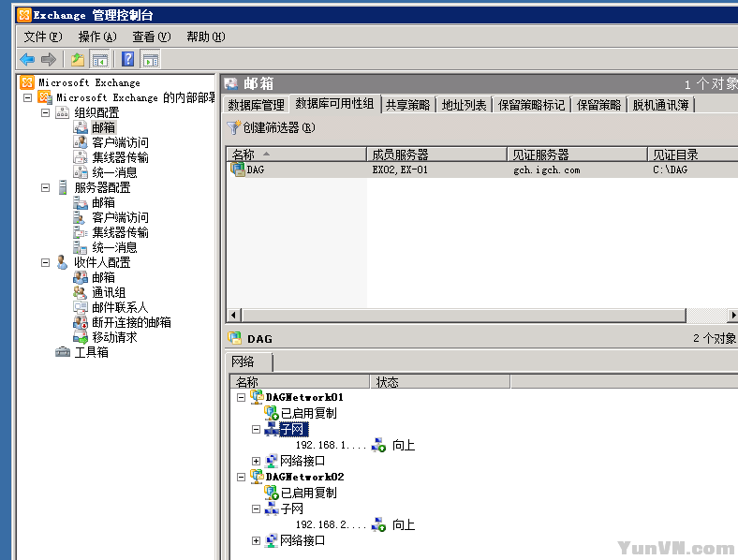Collapse the DAGNetwork02 node
The image size is (738, 560).
241,477
